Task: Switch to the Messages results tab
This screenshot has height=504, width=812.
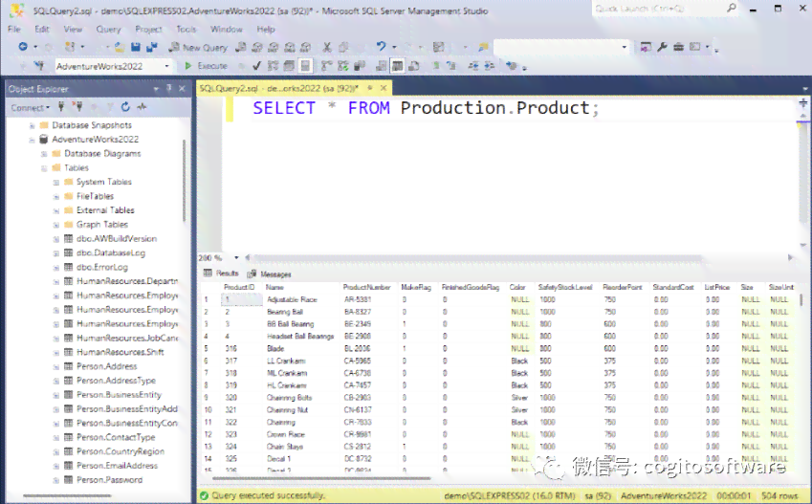Action: pyautogui.click(x=270, y=274)
